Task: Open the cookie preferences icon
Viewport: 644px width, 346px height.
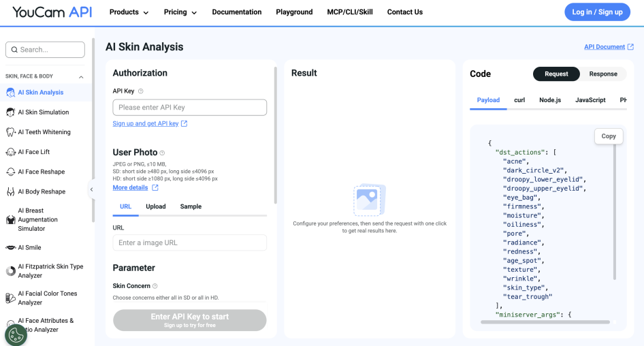Action: (x=16, y=335)
